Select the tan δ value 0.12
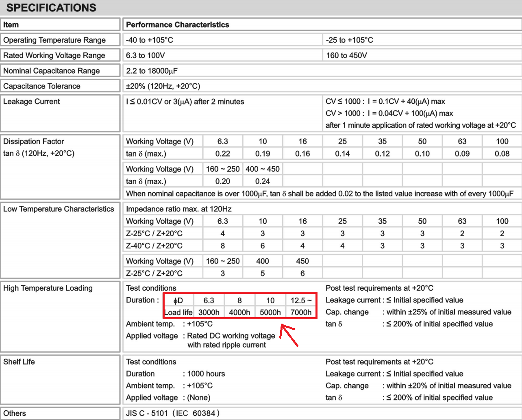The width and height of the screenshot is (522, 420). point(382,154)
